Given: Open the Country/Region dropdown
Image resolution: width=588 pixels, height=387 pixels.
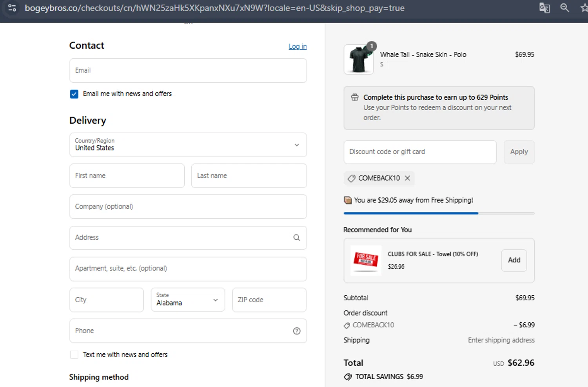Looking at the screenshot, I should point(188,145).
